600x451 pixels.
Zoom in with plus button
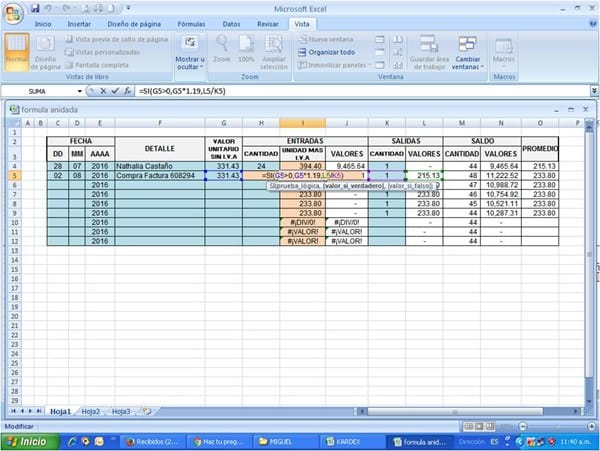(591, 426)
